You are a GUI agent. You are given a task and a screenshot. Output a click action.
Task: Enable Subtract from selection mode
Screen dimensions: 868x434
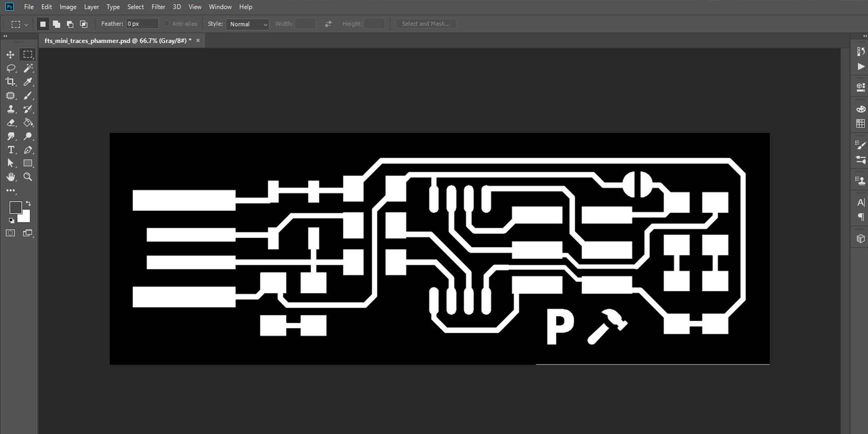click(x=70, y=24)
